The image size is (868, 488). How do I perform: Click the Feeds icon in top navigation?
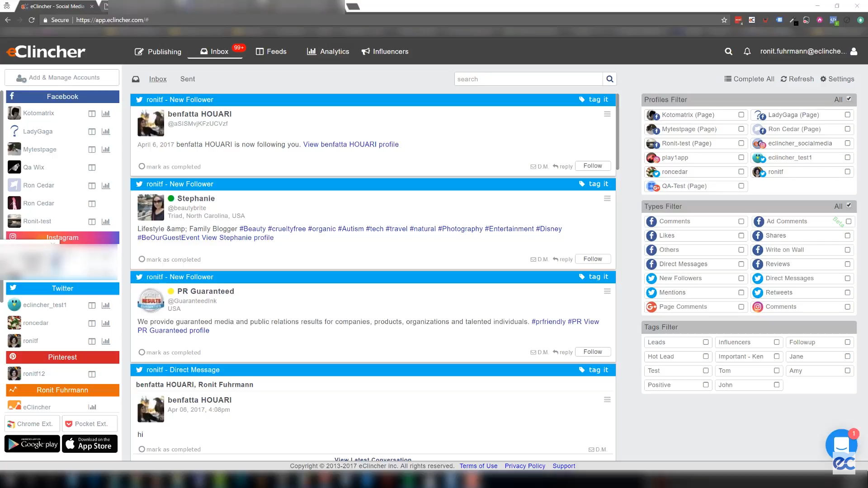259,52
